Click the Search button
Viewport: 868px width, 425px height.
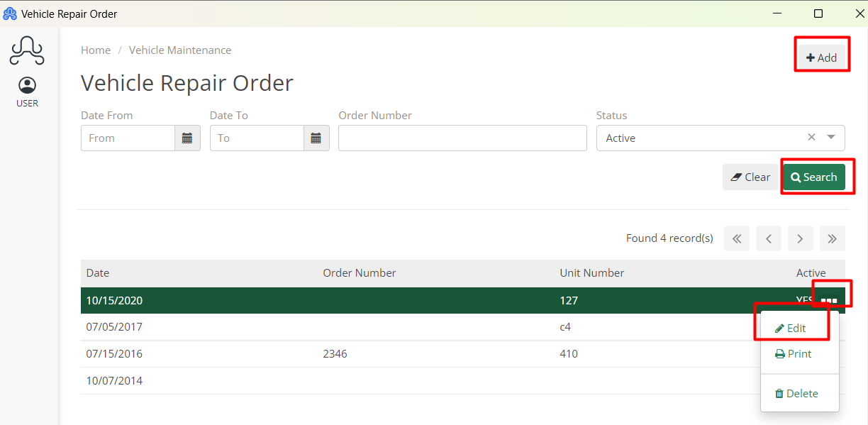tap(814, 177)
